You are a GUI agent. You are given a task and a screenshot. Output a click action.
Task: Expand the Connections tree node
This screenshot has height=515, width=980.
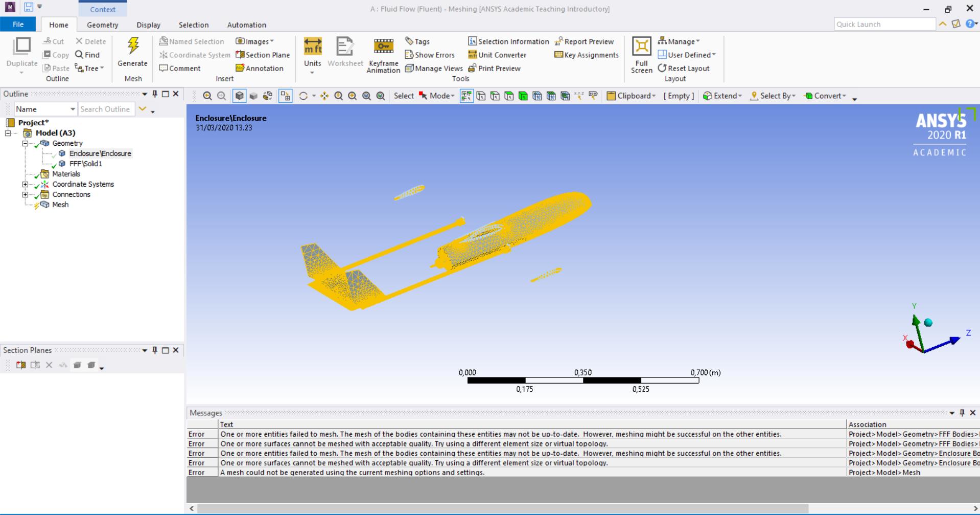tap(25, 194)
